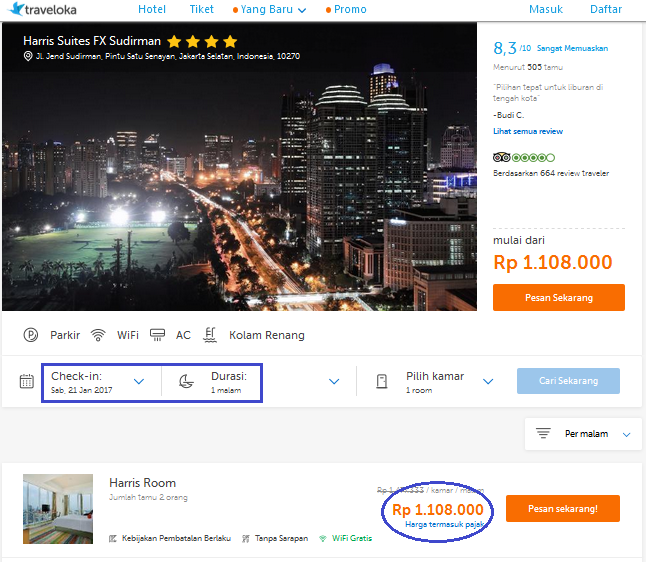Click the Traveloka logo
The image size is (646, 562).
point(43,9)
